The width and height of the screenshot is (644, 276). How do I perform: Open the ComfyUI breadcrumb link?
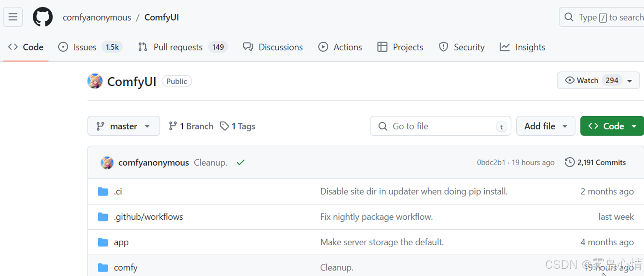[x=162, y=17]
